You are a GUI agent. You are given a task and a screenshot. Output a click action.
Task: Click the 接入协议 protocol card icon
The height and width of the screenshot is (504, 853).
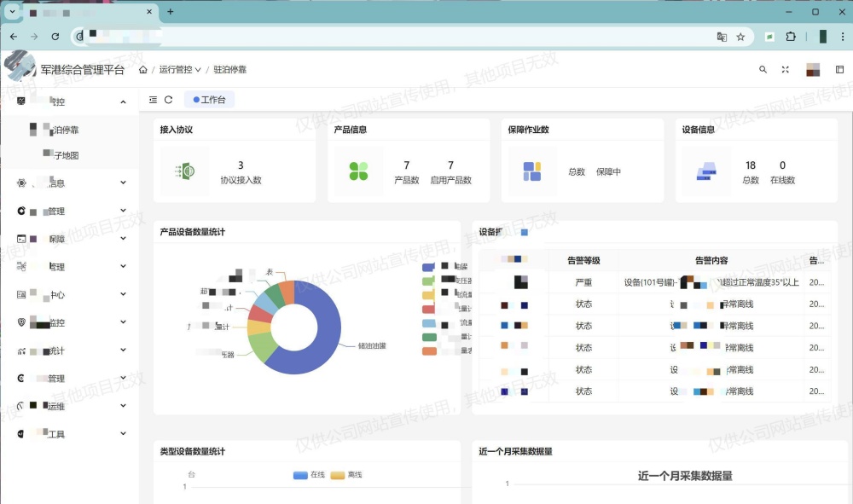pyautogui.click(x=184, y=171)
